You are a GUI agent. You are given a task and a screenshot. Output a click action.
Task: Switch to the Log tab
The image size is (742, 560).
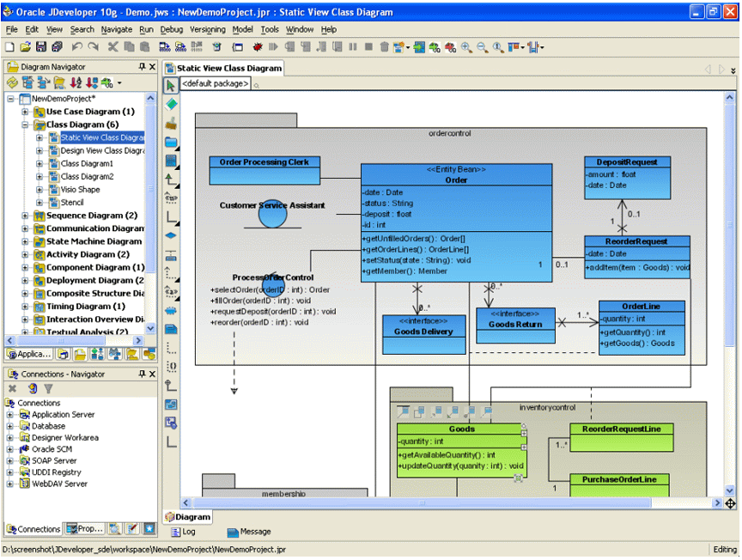[x=184, y=532]
